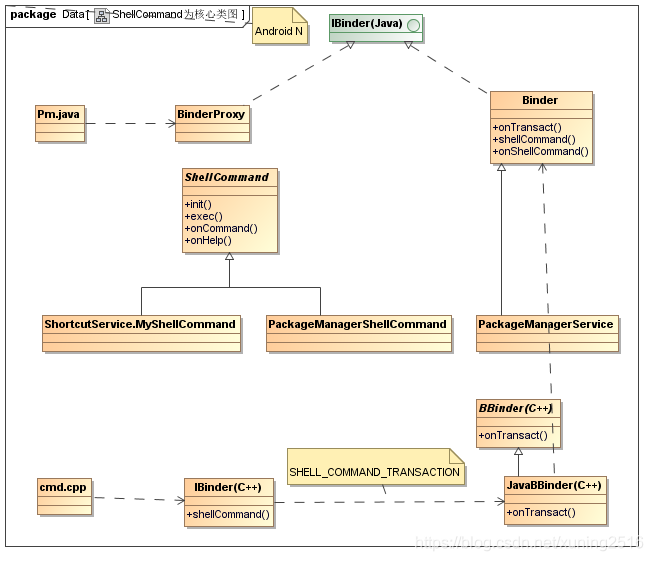
Task: Click the Binder class title
Action: pyautogui.click(x=540, y=100)
